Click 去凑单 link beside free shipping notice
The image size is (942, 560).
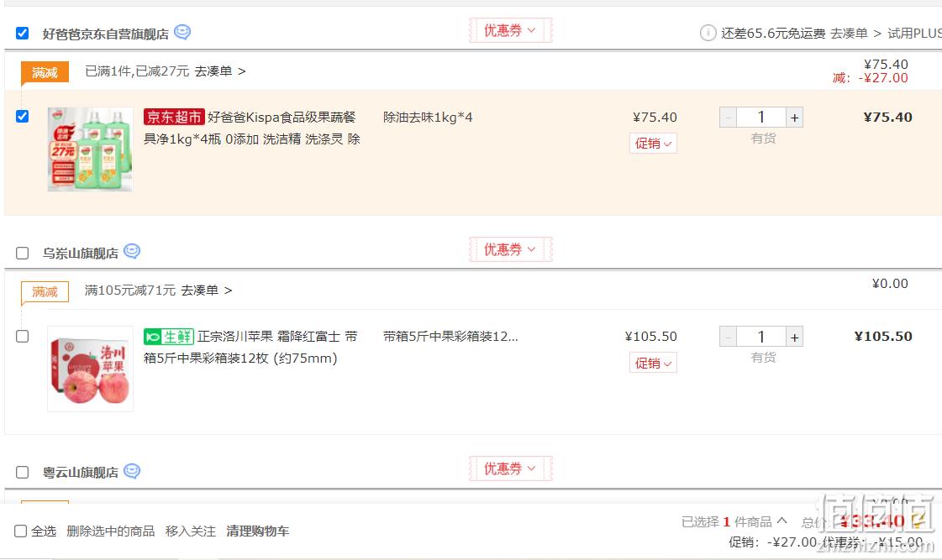click(x=855, y=34)
